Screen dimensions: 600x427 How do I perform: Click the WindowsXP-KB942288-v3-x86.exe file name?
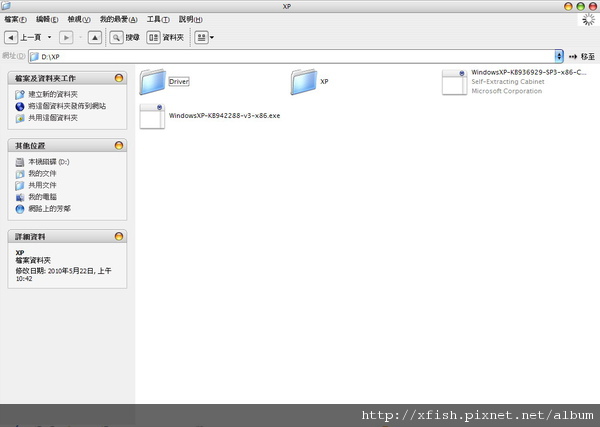[224, 116]
